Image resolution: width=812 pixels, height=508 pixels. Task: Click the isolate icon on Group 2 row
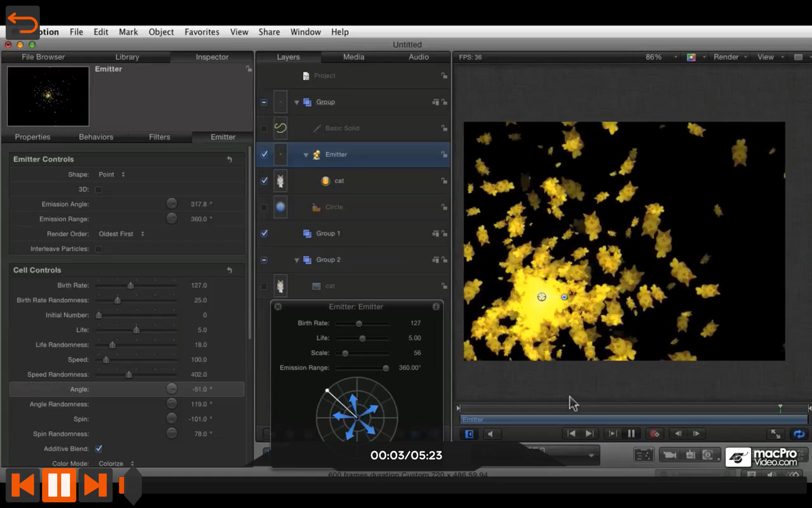(x=436, y=260)
